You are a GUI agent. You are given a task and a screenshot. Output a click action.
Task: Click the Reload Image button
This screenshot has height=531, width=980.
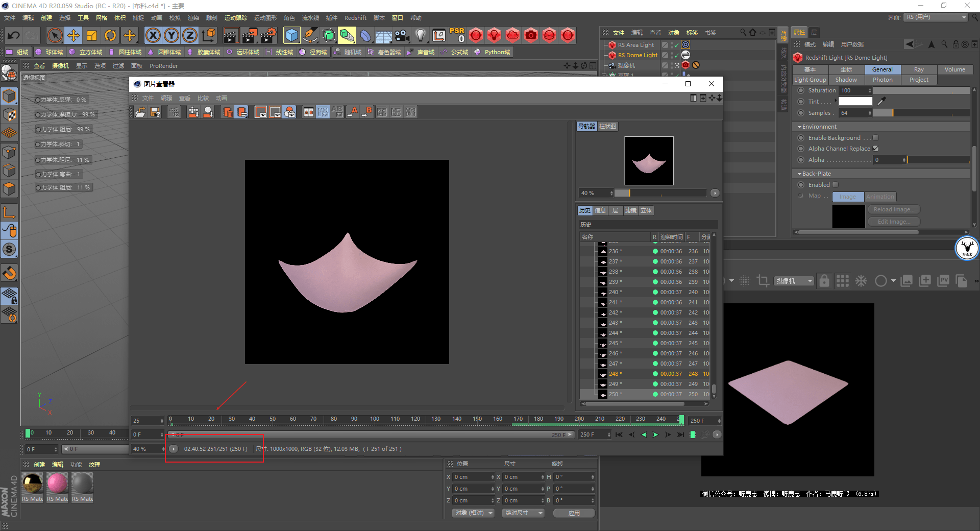tap(894, 209)
